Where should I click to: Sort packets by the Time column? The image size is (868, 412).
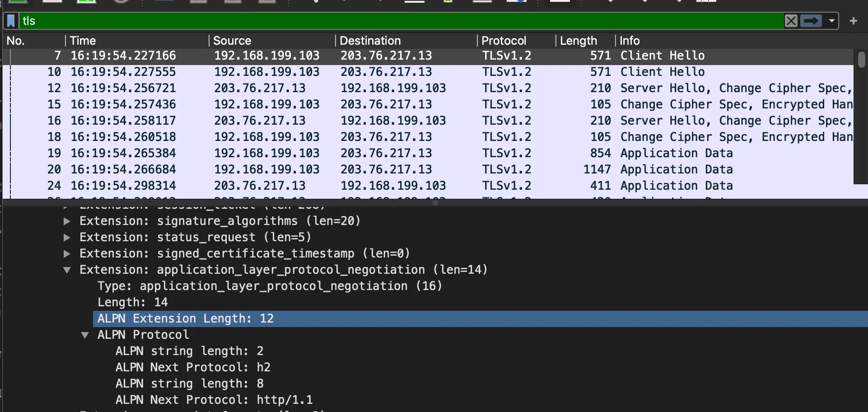(137, 41)
